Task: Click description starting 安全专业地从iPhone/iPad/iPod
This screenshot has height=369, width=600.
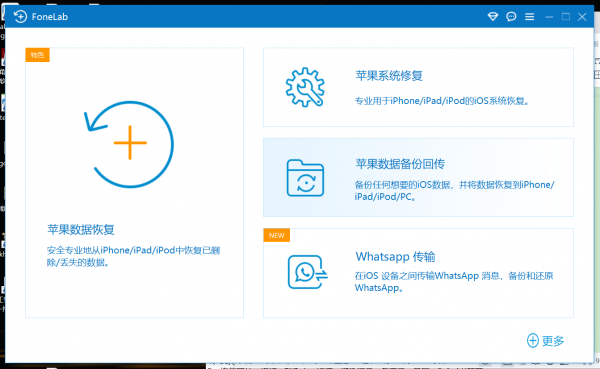Action: 133,256
